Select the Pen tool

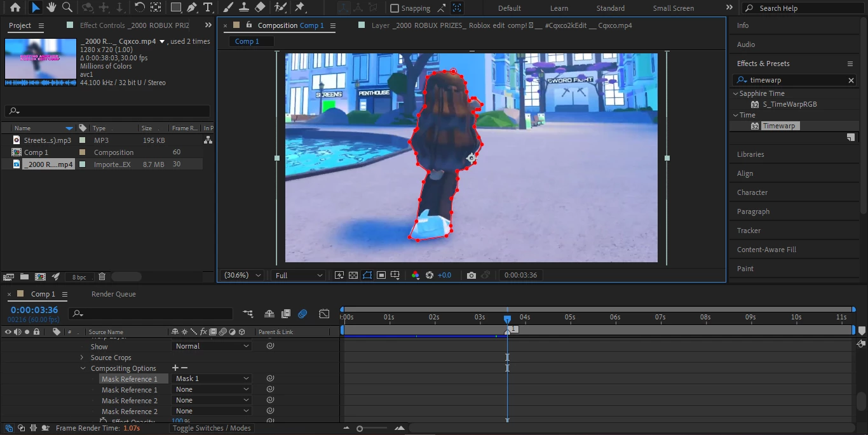(192, 8)
